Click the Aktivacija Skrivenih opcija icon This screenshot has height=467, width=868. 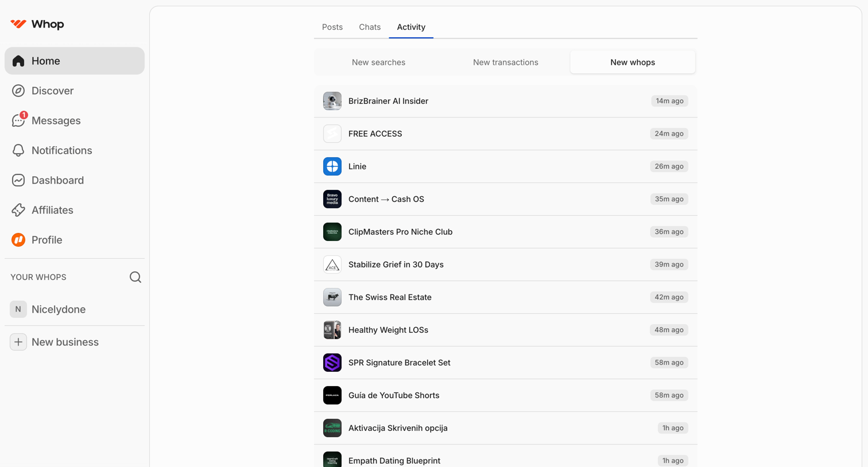(332, 428)
